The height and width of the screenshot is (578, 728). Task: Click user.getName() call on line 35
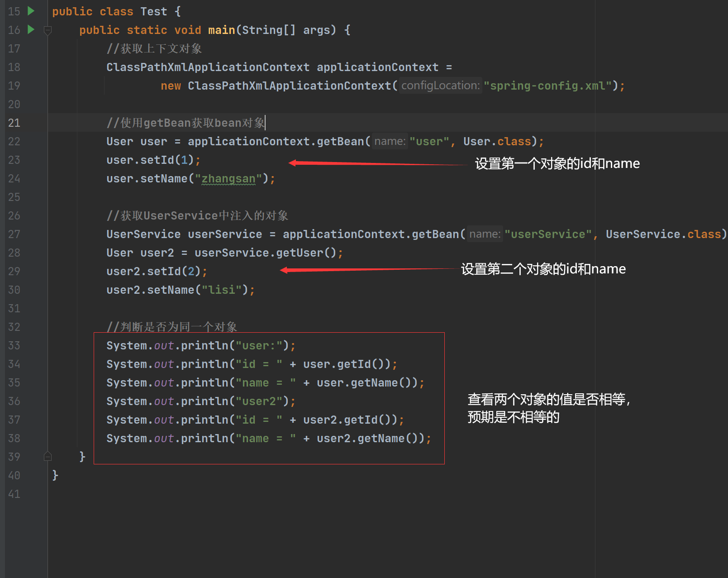coord(367,382)
